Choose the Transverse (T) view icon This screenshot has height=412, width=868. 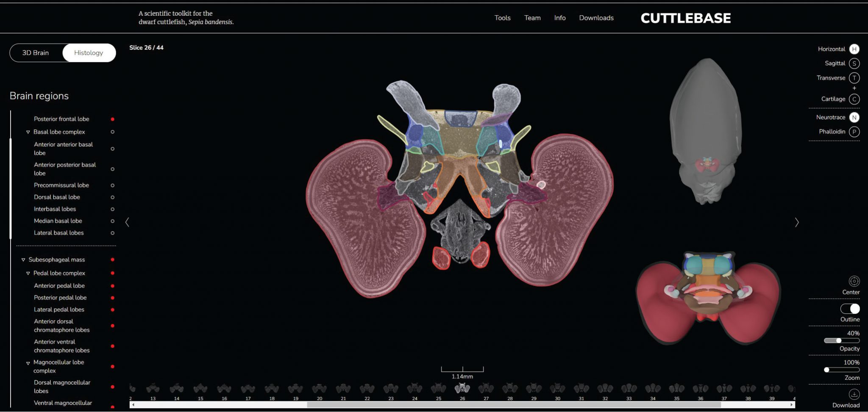tap(854, 78)
